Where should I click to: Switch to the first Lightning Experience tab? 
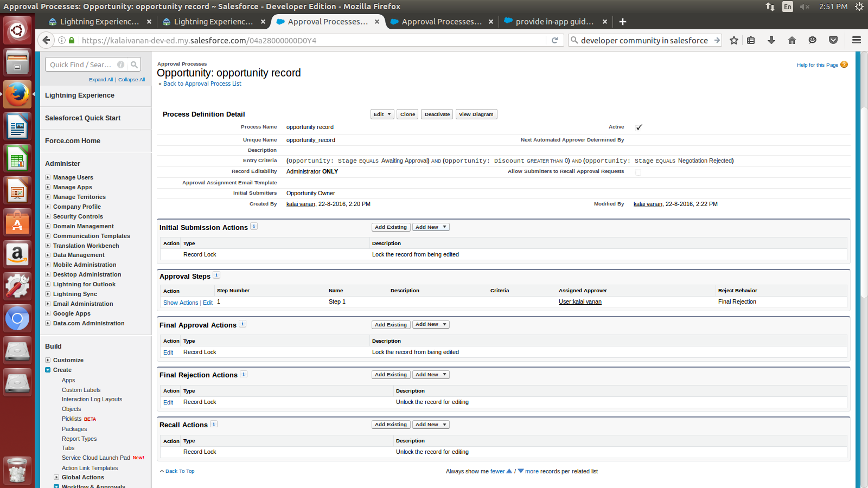(x=99, y=22)
